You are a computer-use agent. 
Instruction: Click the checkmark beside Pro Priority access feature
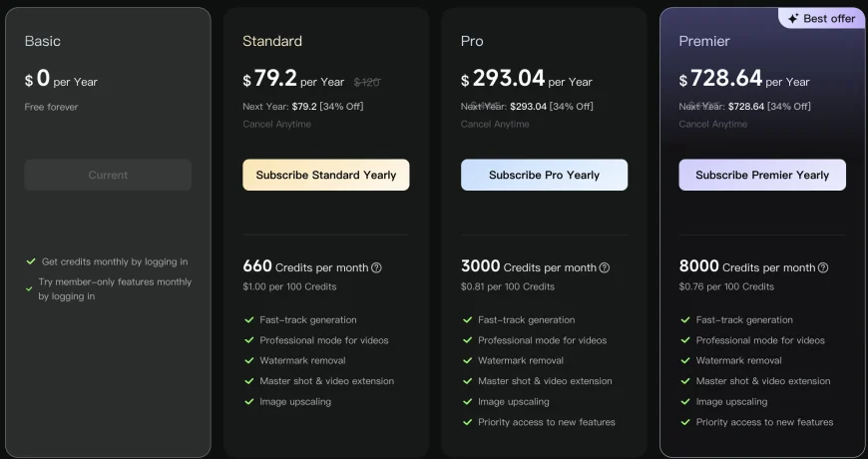467,422
